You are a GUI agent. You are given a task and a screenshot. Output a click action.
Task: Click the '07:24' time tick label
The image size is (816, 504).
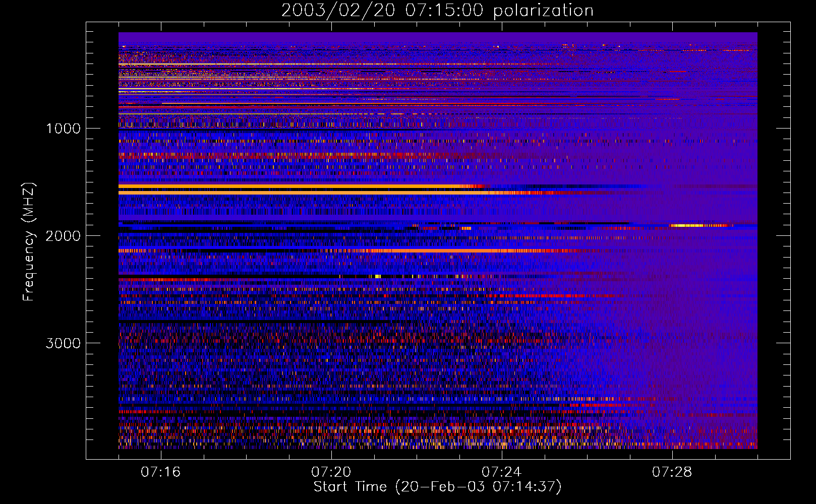tap(502, 472)
